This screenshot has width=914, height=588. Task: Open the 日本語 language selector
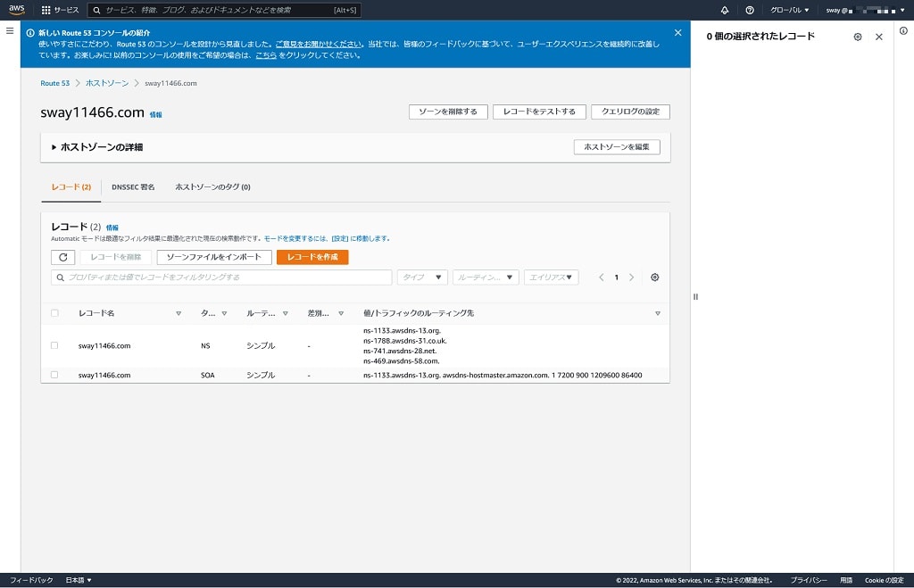[x=79, y=580]
